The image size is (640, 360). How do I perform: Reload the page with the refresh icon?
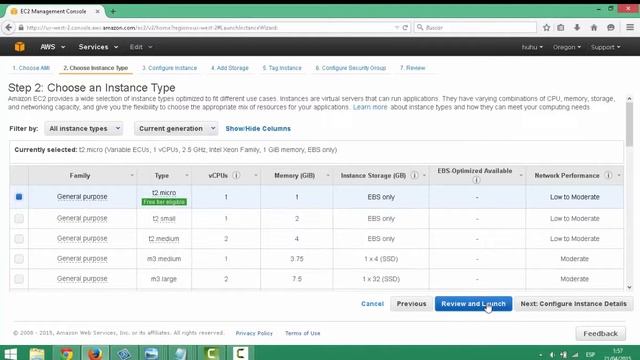click(x=405, y=28)
